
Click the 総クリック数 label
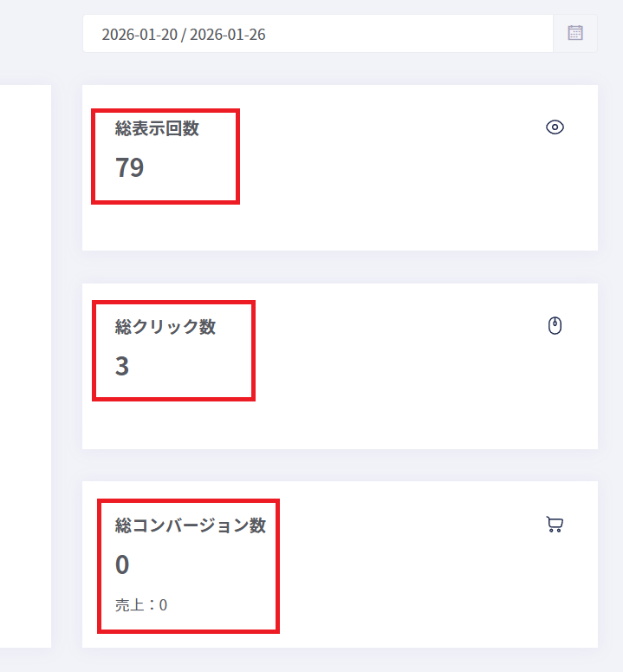coord(165,327)
